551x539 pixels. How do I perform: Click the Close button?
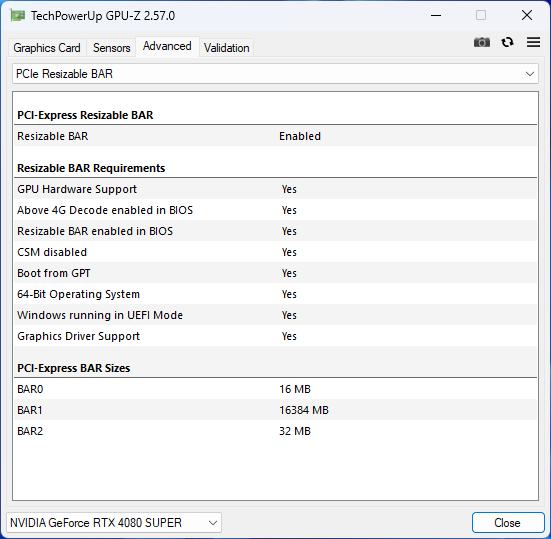[x=507, y=522]
